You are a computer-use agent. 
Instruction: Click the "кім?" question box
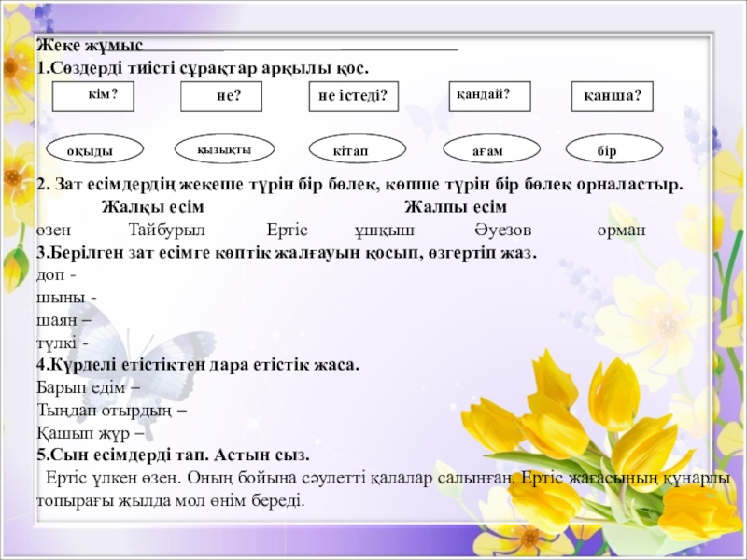tap(91, 96)
